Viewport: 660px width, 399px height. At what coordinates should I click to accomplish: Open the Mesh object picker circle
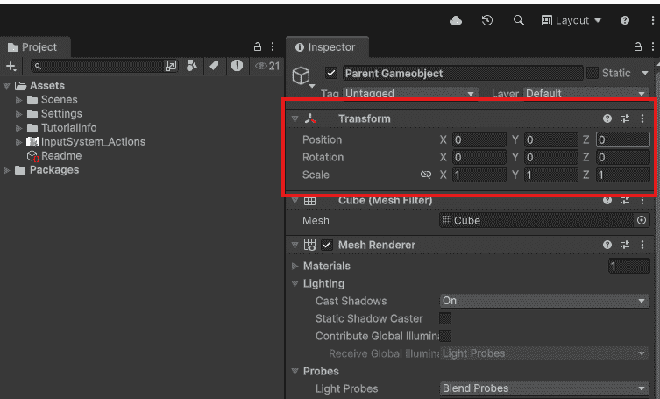click(641, 221)
